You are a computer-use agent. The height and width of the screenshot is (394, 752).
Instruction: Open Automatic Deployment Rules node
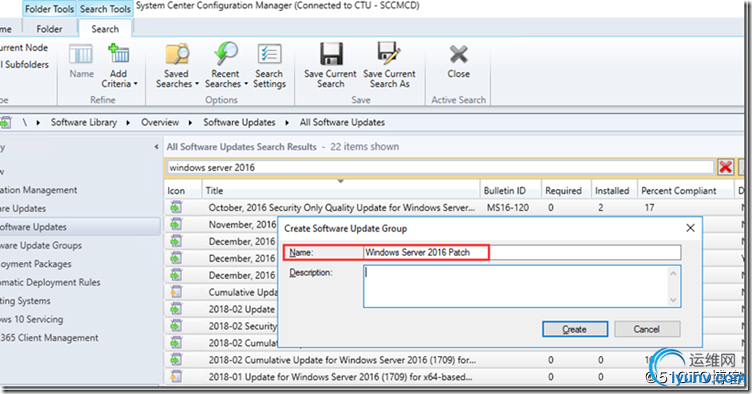tap(50, 282)
